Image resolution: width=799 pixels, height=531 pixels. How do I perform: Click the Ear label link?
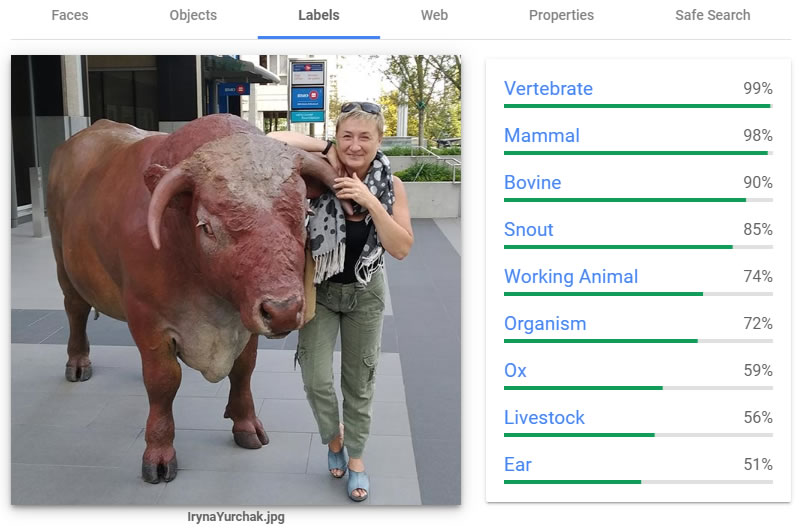518,465
